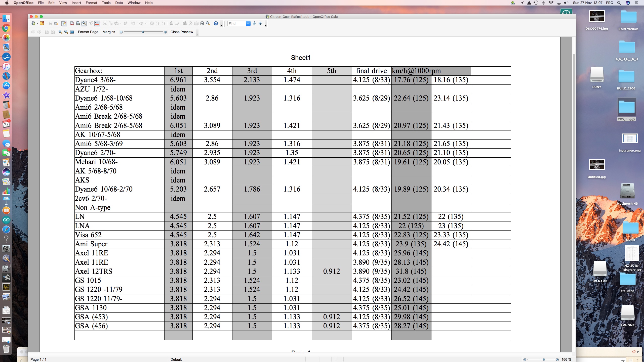Open the Data menu

click(x=119, y=3)
